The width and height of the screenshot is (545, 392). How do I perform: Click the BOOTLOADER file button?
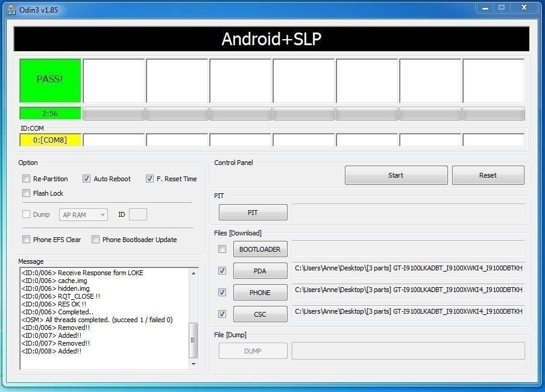pos(260,249)
